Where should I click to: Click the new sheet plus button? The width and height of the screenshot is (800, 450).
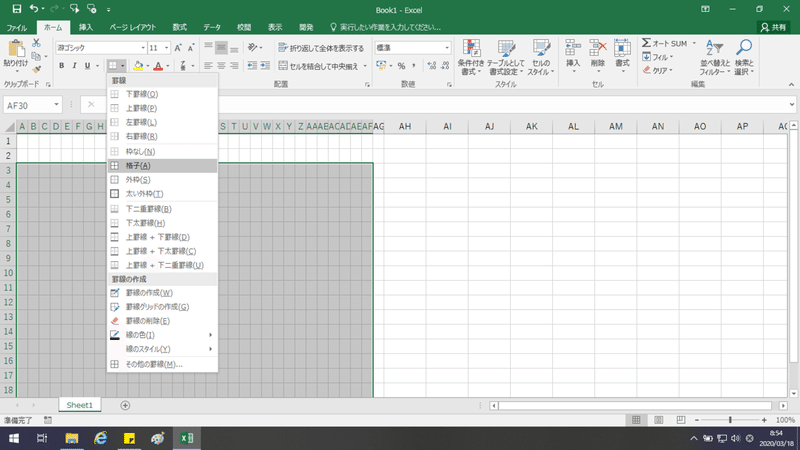(125, 406)
